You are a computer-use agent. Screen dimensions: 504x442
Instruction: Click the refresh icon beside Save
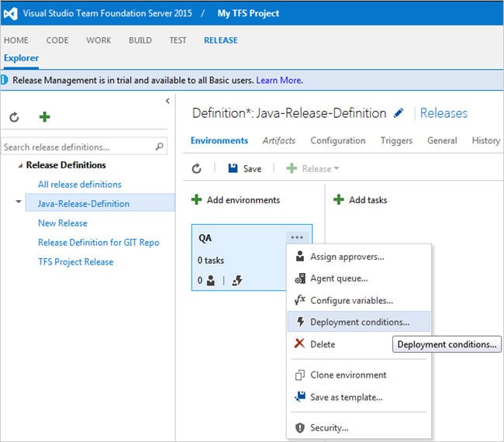[196, 168]
